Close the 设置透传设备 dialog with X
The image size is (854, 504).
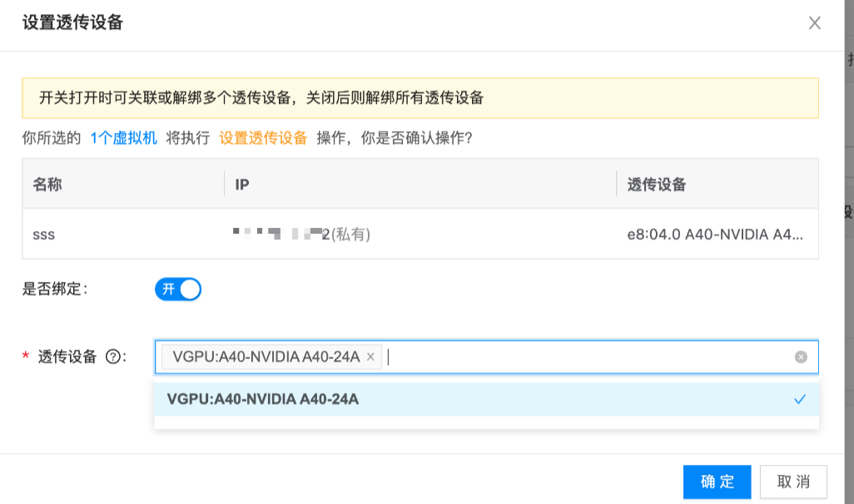point(815,23)
